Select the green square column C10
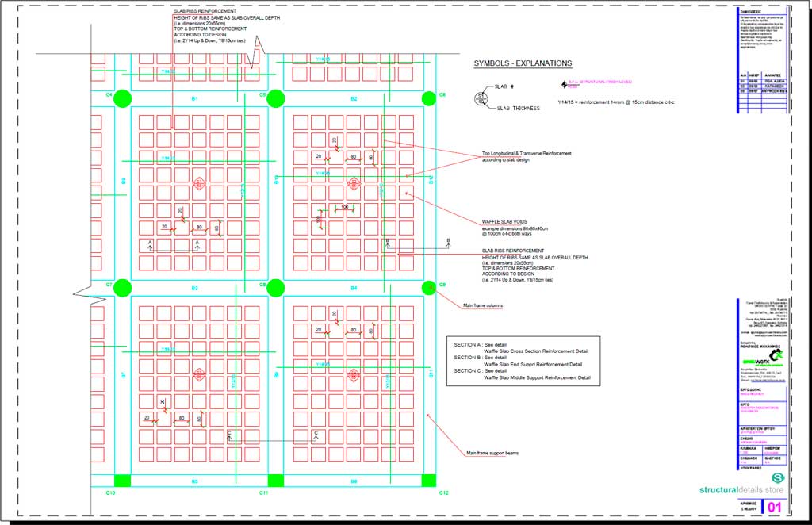 tap(122, 480)
